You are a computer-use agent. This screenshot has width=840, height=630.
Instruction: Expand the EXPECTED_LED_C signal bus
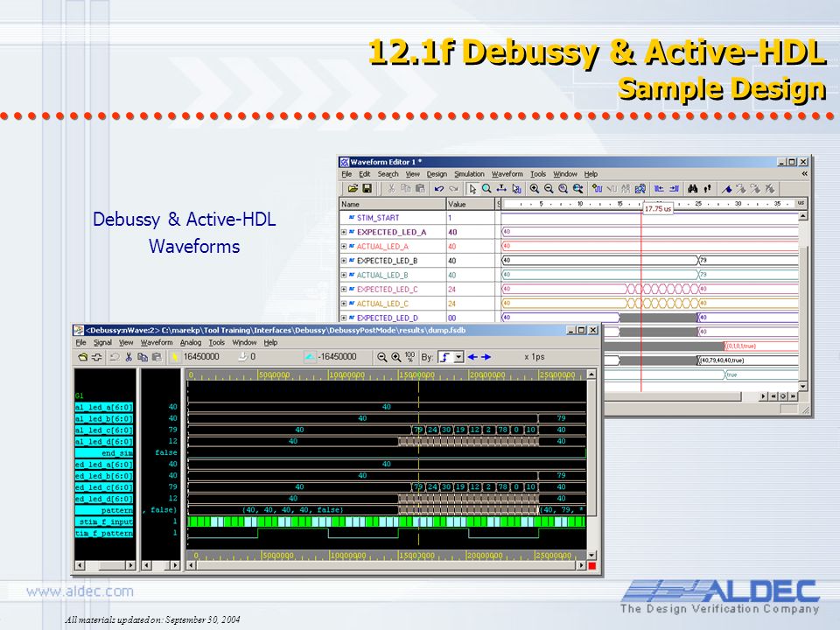(344, 290)
